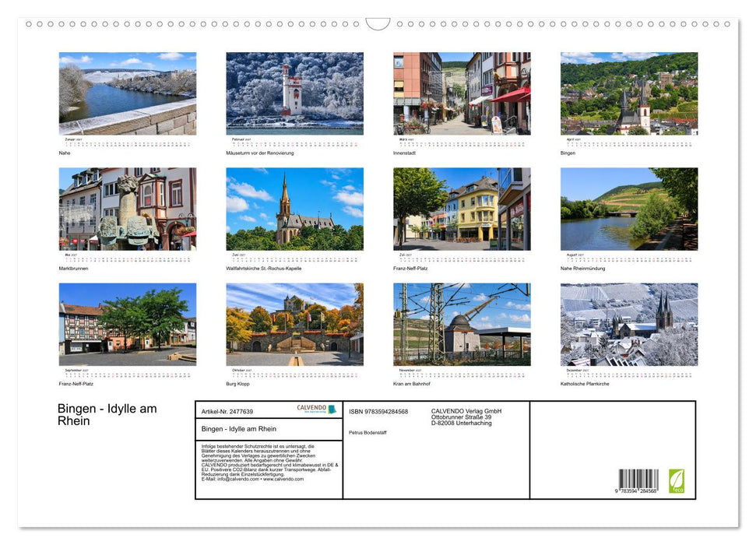Image resolution: width=756 pixels, height=545 pixels.
Task: Click 'Artikel-Nr. 2477639' text
Action: [227, 411]
